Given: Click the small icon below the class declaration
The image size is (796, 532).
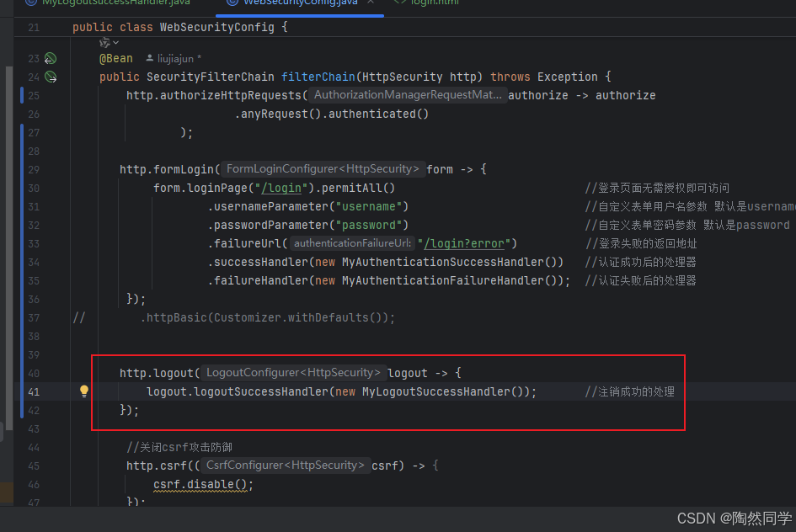Looking at the screenshot, I should tap(104, 41).
